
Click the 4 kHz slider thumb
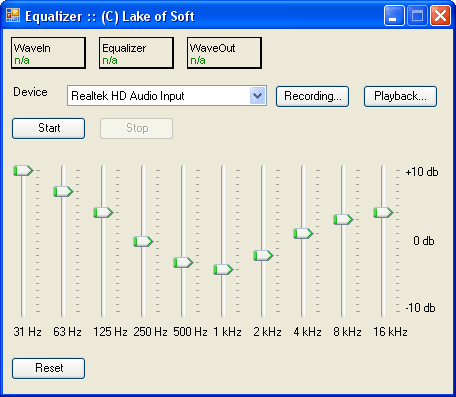303,233
